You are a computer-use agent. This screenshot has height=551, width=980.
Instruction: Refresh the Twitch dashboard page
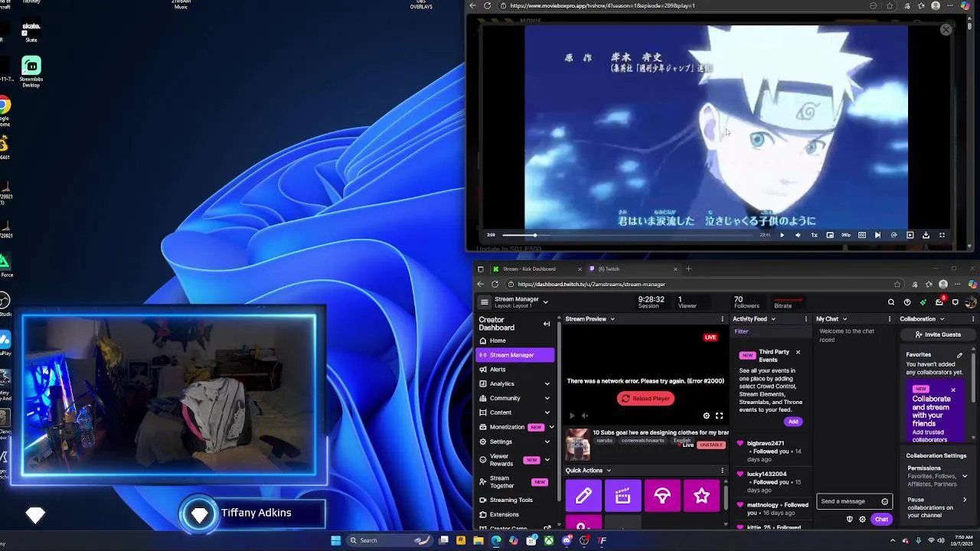pyautogui.click(x=495, y=284)
